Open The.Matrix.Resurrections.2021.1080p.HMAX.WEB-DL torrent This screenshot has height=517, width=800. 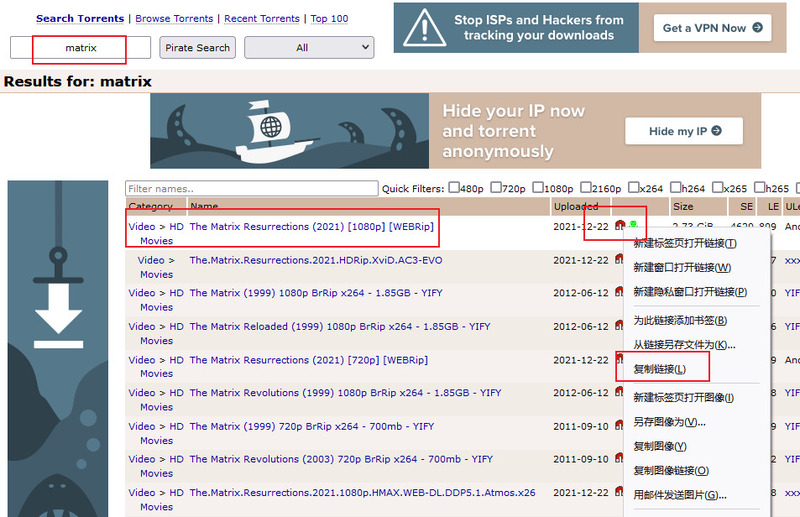(x=362, y=493)
